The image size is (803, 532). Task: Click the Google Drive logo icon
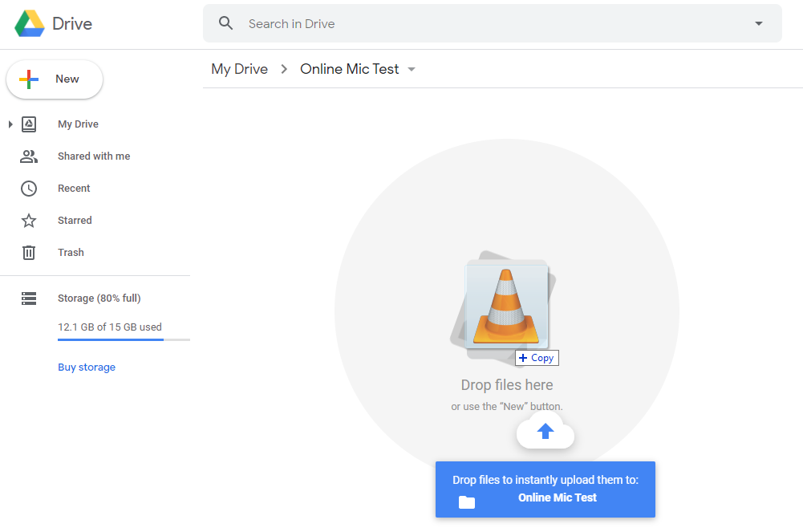pyautogui.click(x=29, y=23)
